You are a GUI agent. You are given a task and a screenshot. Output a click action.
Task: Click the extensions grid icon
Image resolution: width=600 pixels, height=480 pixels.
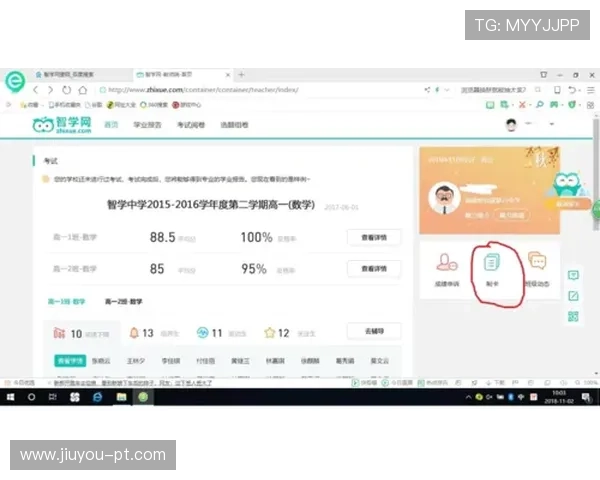[x=590, y=105]
